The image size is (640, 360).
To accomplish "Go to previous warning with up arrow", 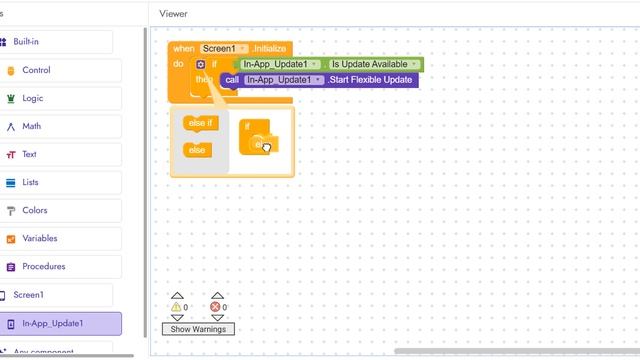I will click(x=177, y=296).
